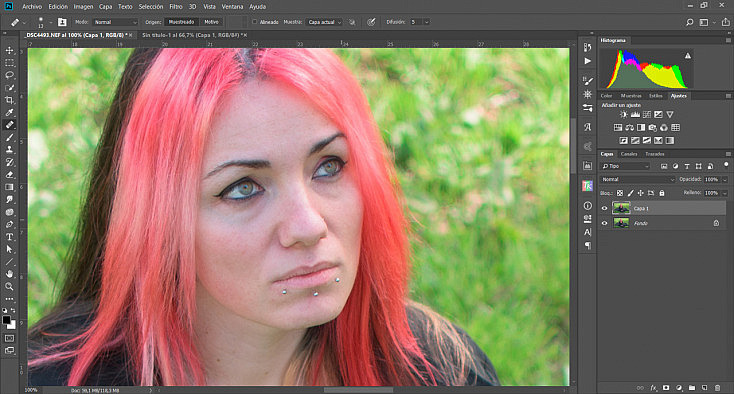This screenshot has width=734, height=394.
Task: Add a Color Balance adjustment
Action: (630, 128)
